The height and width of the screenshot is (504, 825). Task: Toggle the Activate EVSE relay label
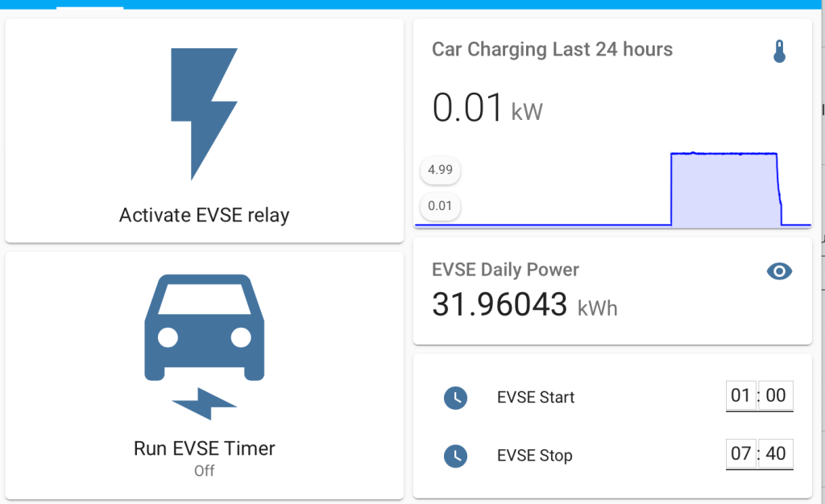204,215
